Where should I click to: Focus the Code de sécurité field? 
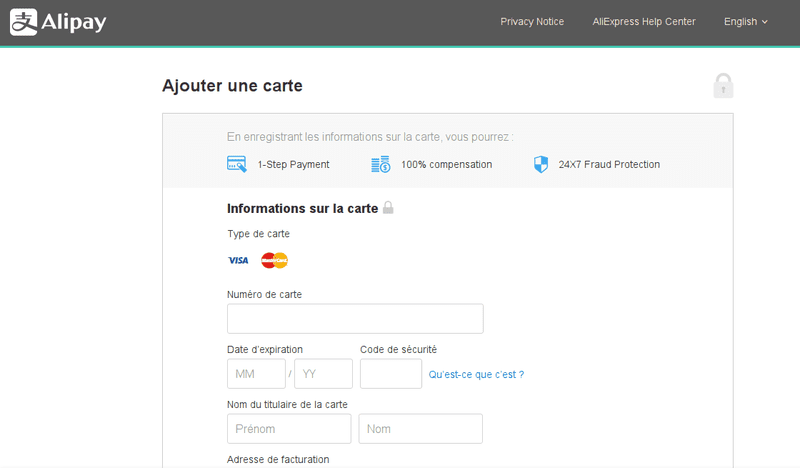(390, 374)
